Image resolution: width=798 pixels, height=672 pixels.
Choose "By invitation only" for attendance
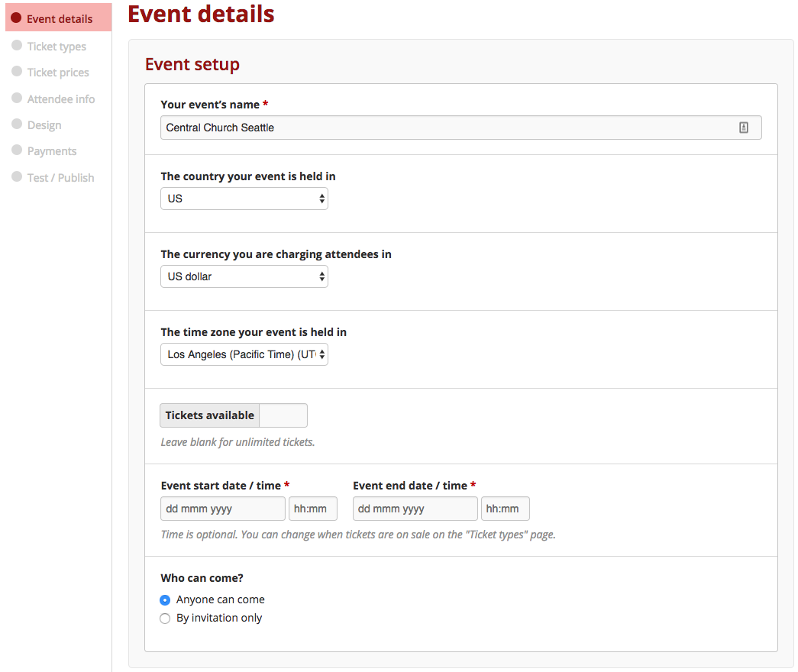pyautogui.click(x=165, y=618)
